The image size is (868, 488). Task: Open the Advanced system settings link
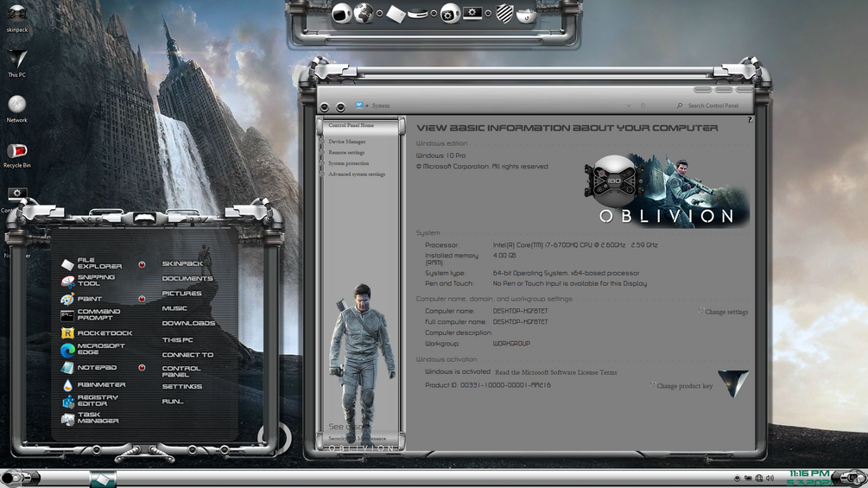click(357, 174)
